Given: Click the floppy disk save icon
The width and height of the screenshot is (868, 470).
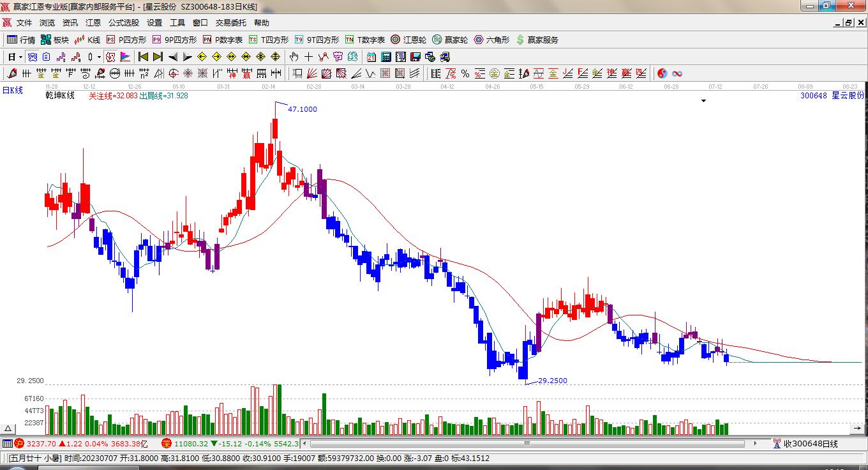Looking at the screenshot, I should point(416,57).
